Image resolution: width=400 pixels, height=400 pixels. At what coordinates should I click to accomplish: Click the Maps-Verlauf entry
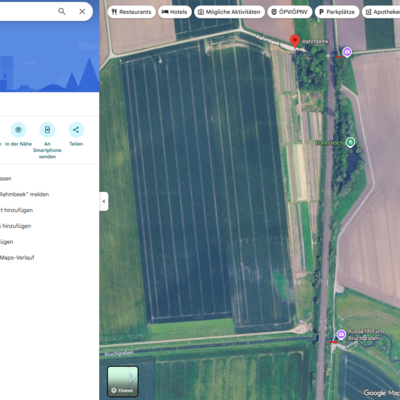pos(17,257)
